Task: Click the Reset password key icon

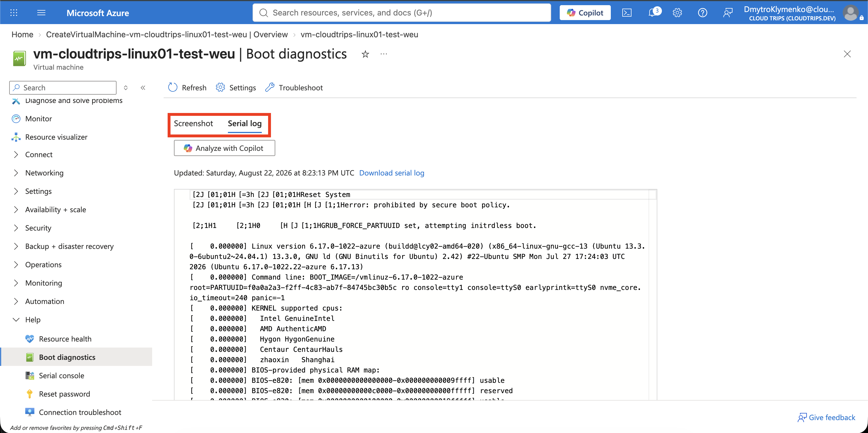Action: tap(30, 394)
